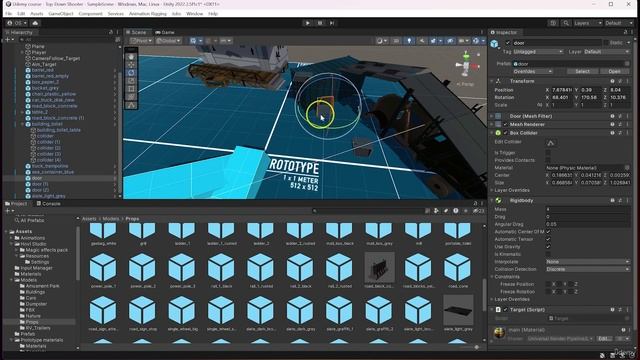Select the Hand view tool in Scene
640x360 pixels.
131,57
